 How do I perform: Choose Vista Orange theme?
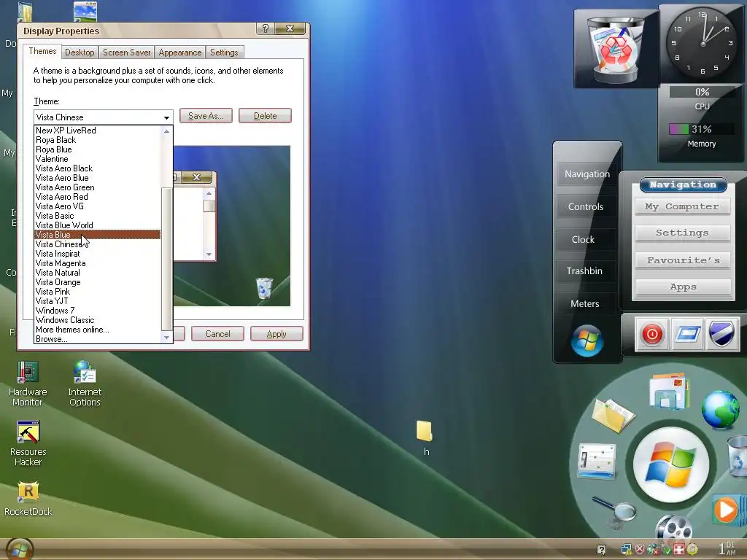98,282
